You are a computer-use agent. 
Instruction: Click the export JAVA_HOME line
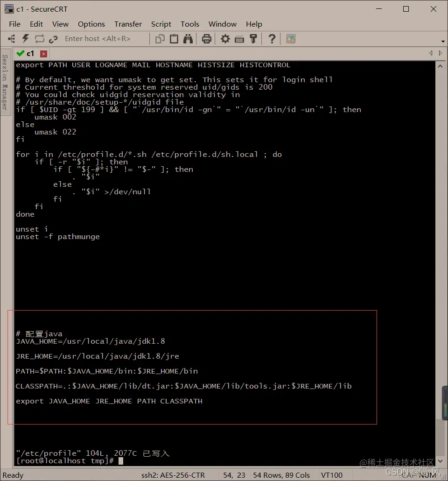(x=109, y=401)
